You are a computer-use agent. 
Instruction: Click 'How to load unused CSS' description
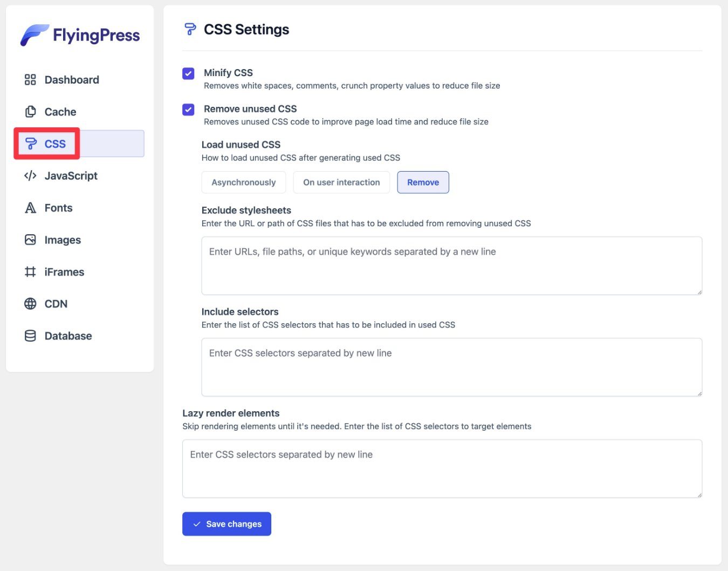301,158
